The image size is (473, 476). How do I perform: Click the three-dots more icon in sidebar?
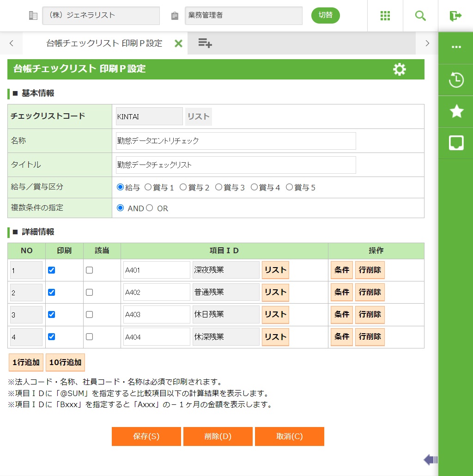pos(456,47)
